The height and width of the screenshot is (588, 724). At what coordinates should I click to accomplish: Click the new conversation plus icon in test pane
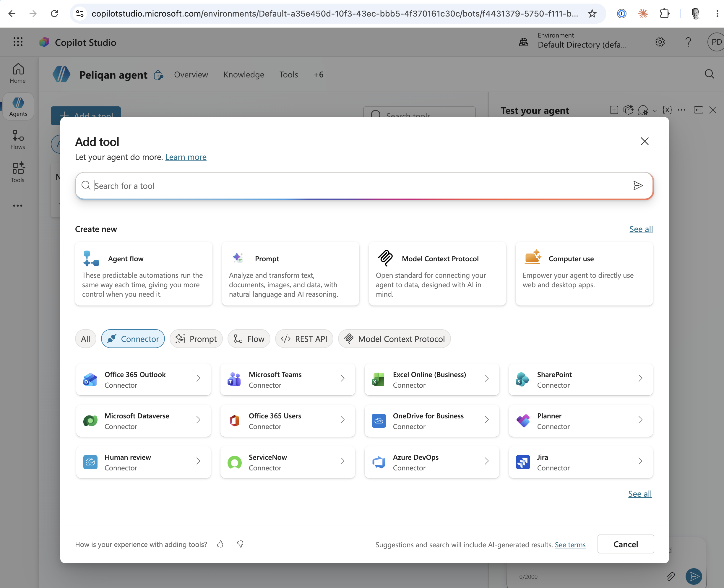(614, 110)
